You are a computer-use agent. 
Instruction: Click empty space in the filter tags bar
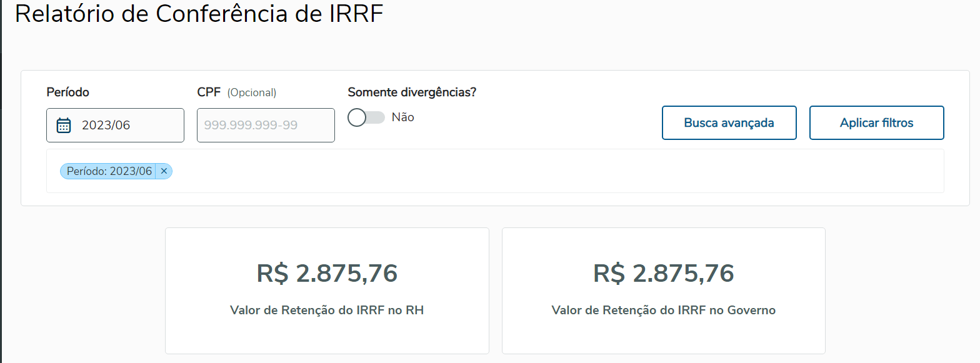[531, 171]
